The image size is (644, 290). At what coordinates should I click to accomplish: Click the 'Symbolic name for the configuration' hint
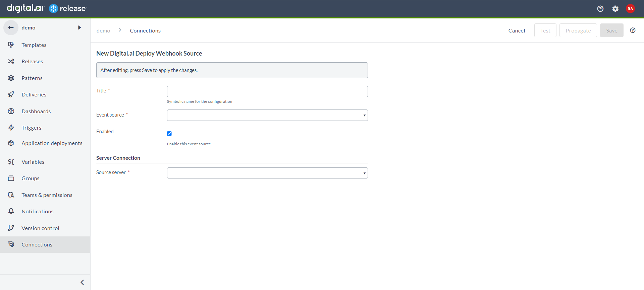pyautogui.click(x=200, y=101)
